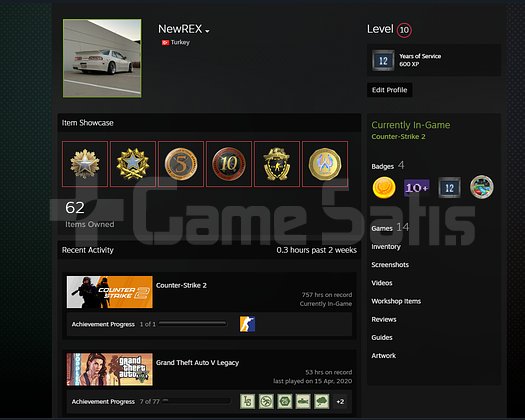Click the Turkey flag icon
The image size is (525, 420).
click(x=165, y=43)
